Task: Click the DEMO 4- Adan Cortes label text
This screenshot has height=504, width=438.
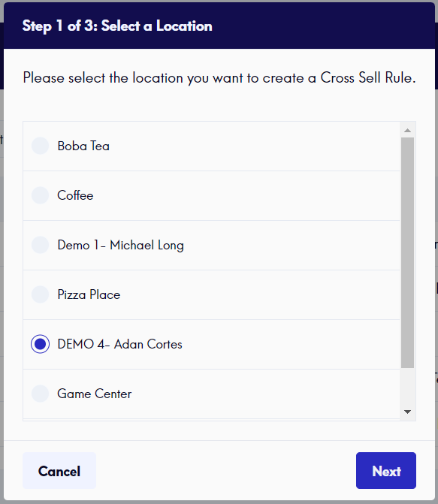Action: pos(119,344)
